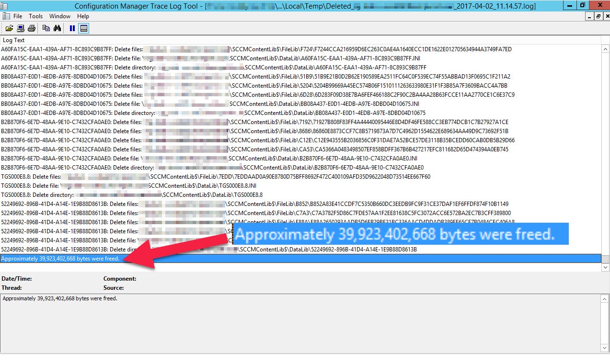Click the details pane scroll up arrow

coord(605,299)
